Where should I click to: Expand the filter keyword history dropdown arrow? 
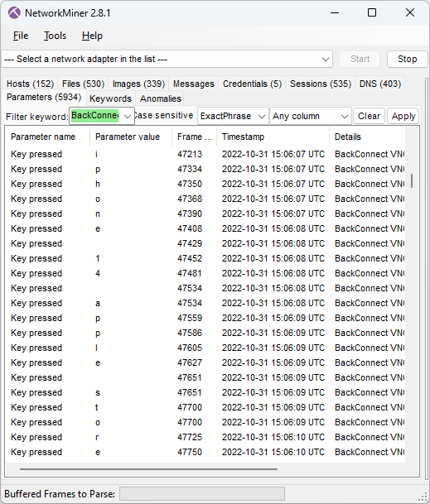click(x=128, y=116)
